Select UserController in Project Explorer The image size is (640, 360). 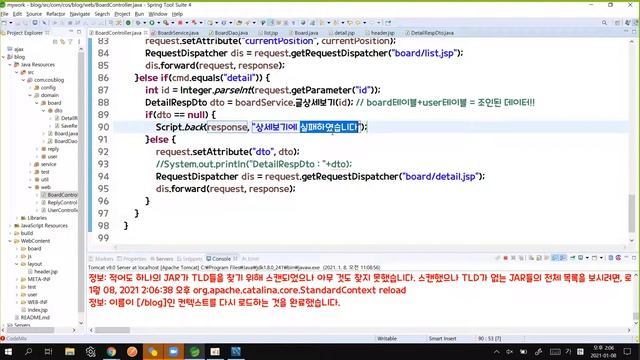tap(59, 210)
